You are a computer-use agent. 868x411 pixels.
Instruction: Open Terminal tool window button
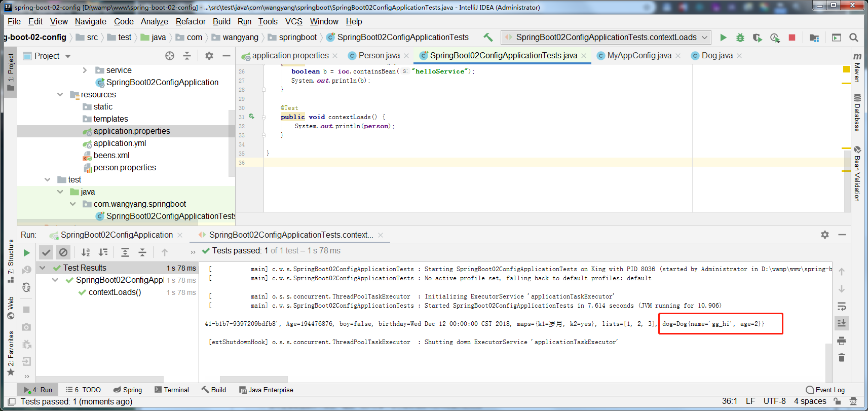click(172, 390)
